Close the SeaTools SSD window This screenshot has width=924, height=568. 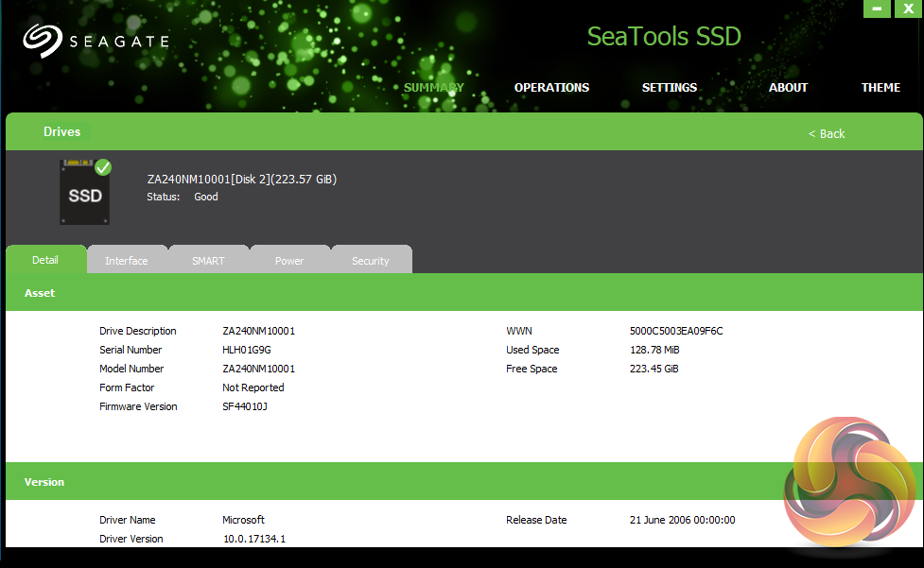point(908,9)
